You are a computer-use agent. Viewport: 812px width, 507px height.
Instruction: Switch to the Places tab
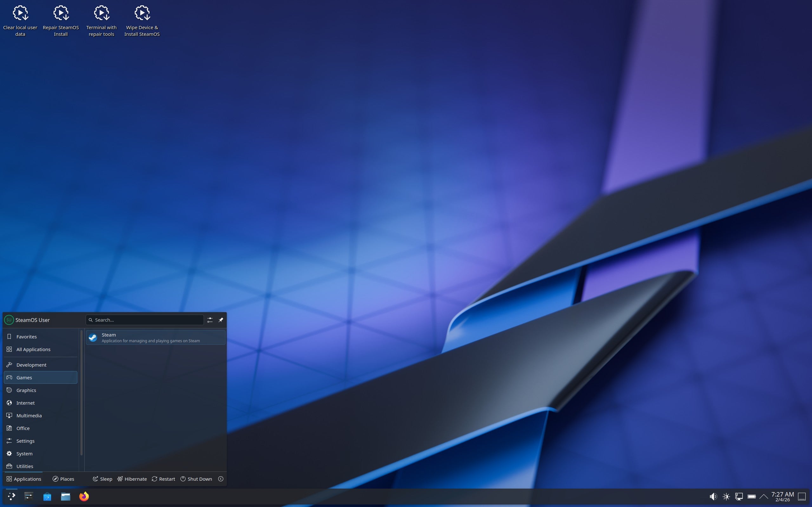click(63, 479)
